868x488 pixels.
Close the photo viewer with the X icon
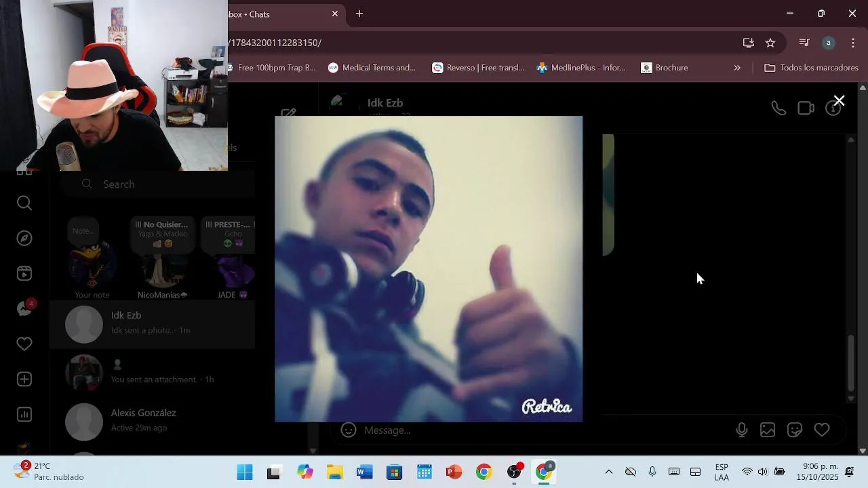(x=839, y=101)
